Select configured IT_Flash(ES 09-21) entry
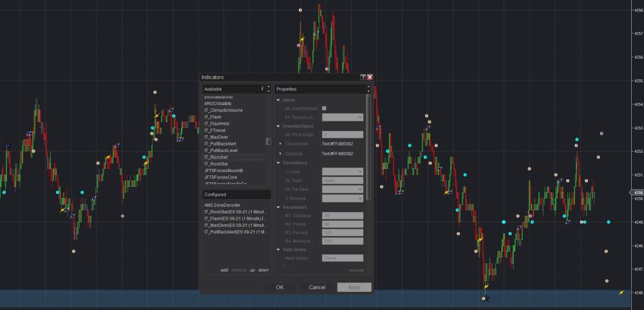 point(236,218)
